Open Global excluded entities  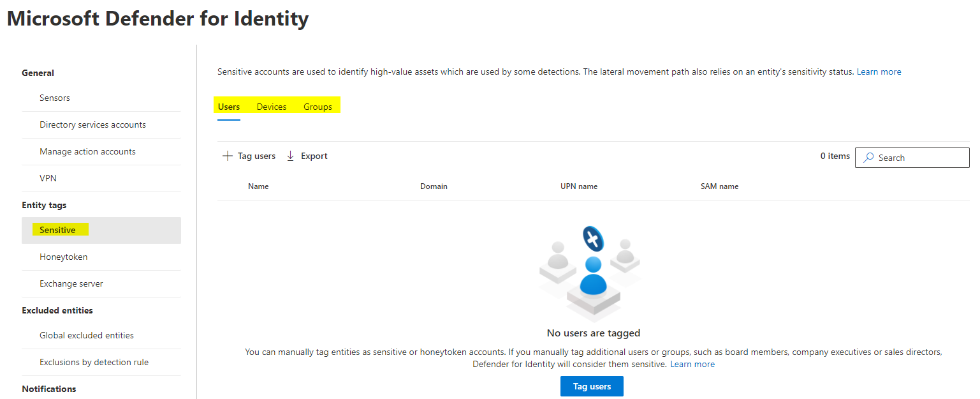pyautogui.click(x=101, y=335)
